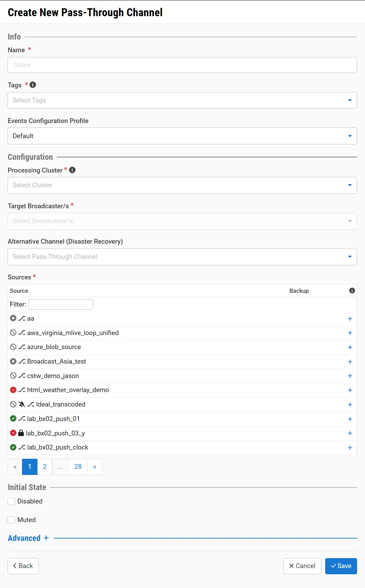Image resolution: width=365 pixels, height=588 pixels.
Task: Add lab_bx02_push_03_y source plus icon
Action: click(x=350, y=433)
